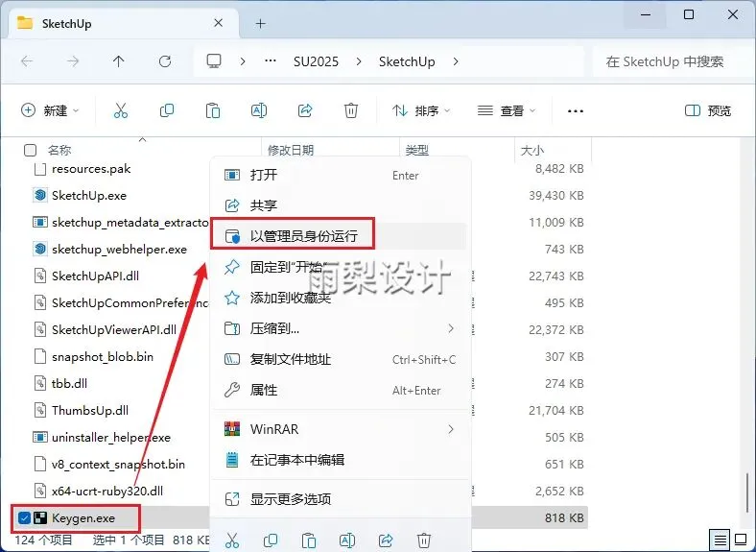Image resolution: width=756 pixels, height=552 pixels.
Task: Click the sketchup_webhelper.exe file icon
Action: (x=40, y=249)
